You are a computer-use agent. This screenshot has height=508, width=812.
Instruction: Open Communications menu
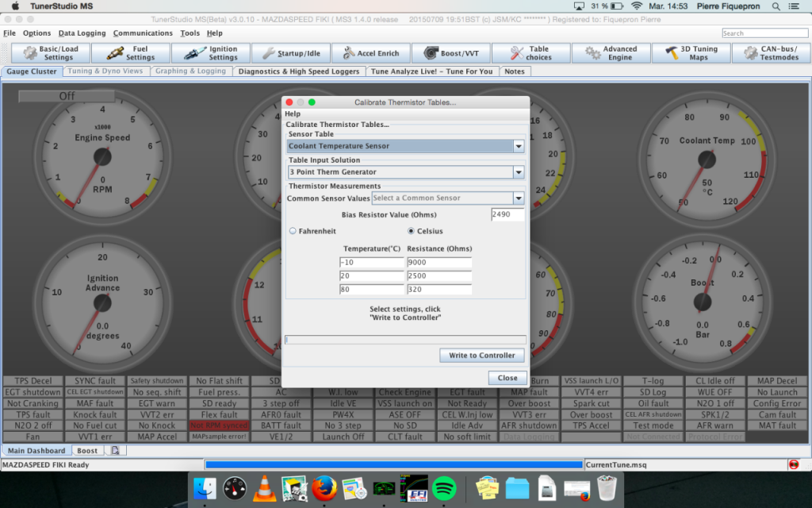[143, 33]
